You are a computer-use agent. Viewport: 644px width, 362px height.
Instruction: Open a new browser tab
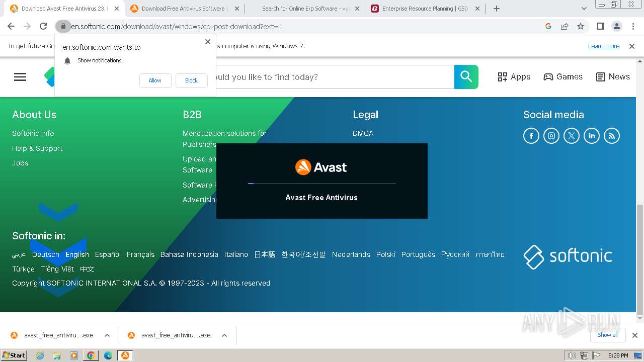point(497,9)
